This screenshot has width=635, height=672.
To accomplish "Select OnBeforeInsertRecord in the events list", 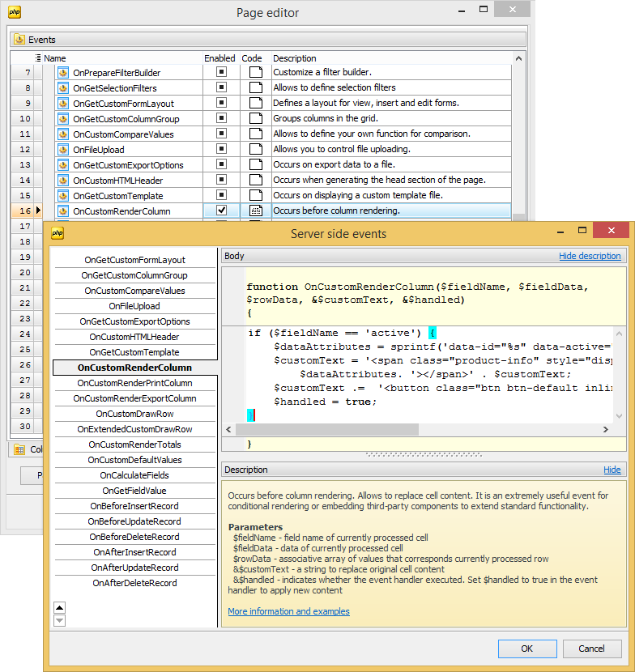I will tap(135, 506).
